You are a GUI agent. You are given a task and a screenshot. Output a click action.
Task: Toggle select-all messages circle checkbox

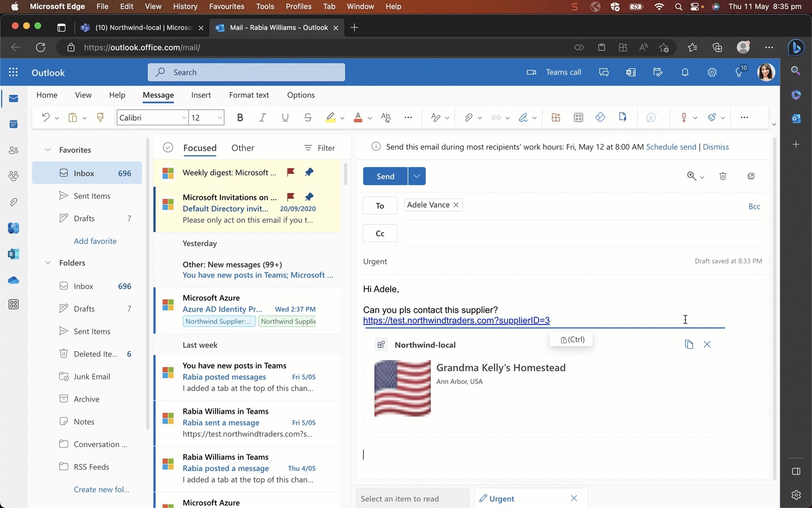(167, 148)
